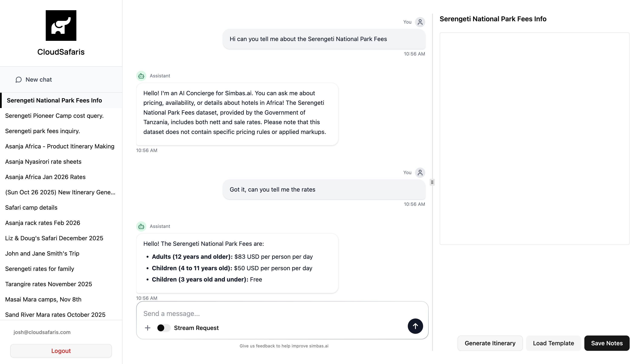642x364 pixels.
Task: Select Liz & Doug's Safari December 2025
Action: [54, 238]
